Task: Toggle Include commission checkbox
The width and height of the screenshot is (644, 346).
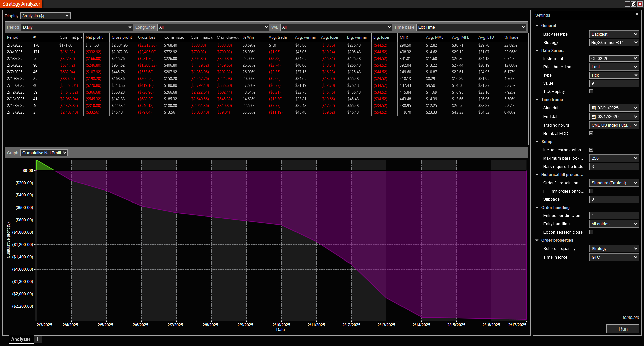Action: click(x=591, y=150)
